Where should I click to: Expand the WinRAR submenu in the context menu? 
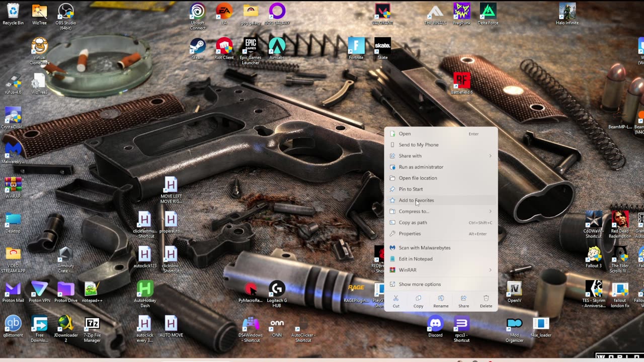[441, 270]
